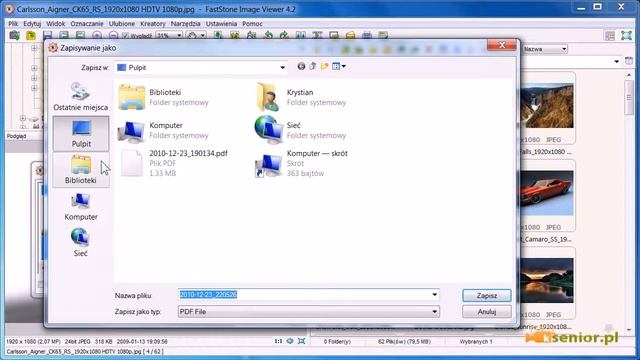Open the Oznaczanie menu
This screenshot has width=640, height=360.
[x=87, y=24]
